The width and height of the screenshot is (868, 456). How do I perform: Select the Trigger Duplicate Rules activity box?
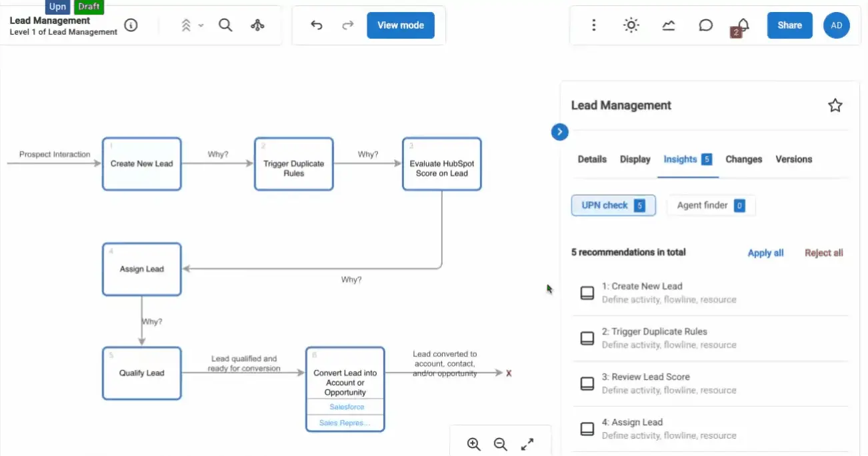click(x=293, y=164)
